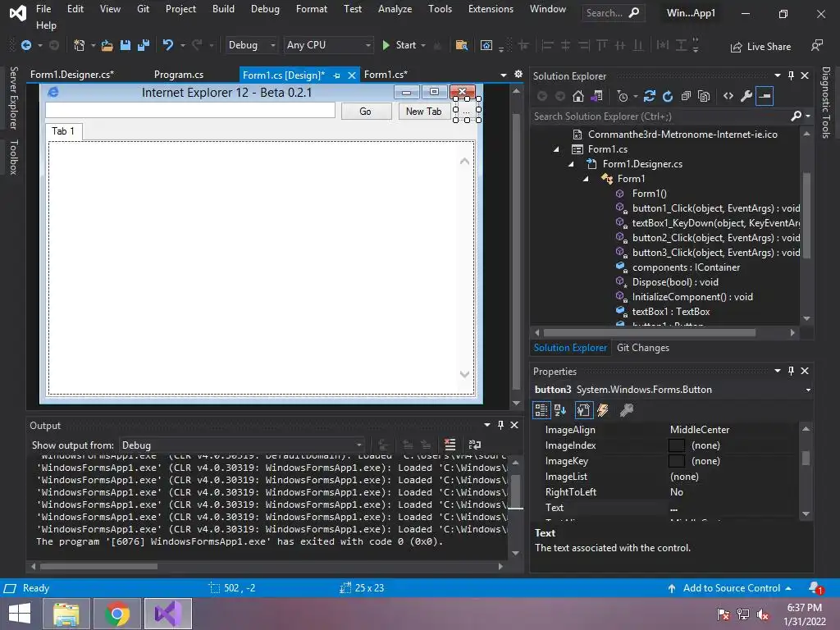Screen dimensions: 840x630
Task: Toggle word wrap in Output pane
Action: (475, 445)
